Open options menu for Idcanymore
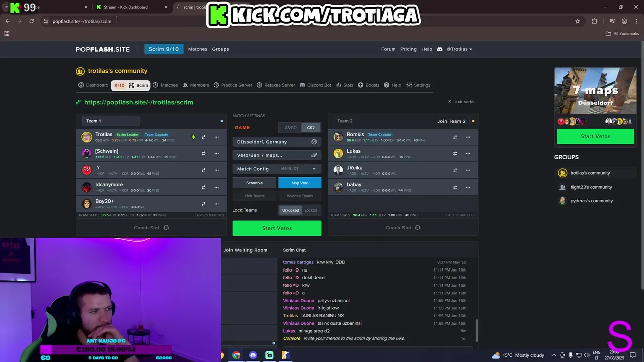Image resolution: width=644 pixels, height=362 pixels. pyautogui.click(x=216, y=187)
